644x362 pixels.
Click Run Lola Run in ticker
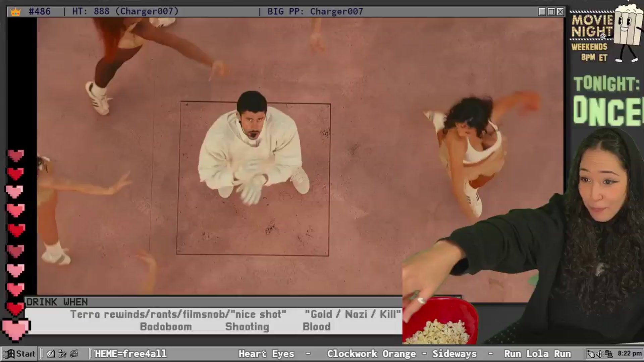[537, 354]
